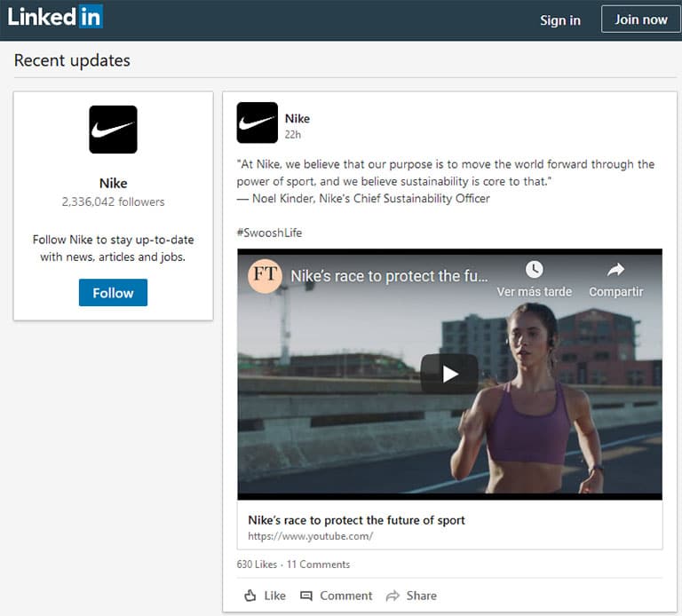View the 11 Comments count

click(318, 565)
